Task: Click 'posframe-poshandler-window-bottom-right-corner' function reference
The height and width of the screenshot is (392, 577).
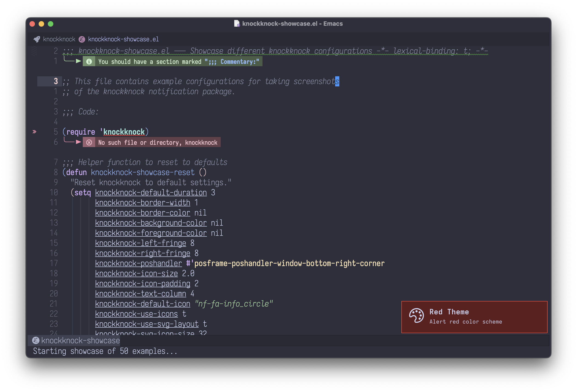Action: [289, 263]
